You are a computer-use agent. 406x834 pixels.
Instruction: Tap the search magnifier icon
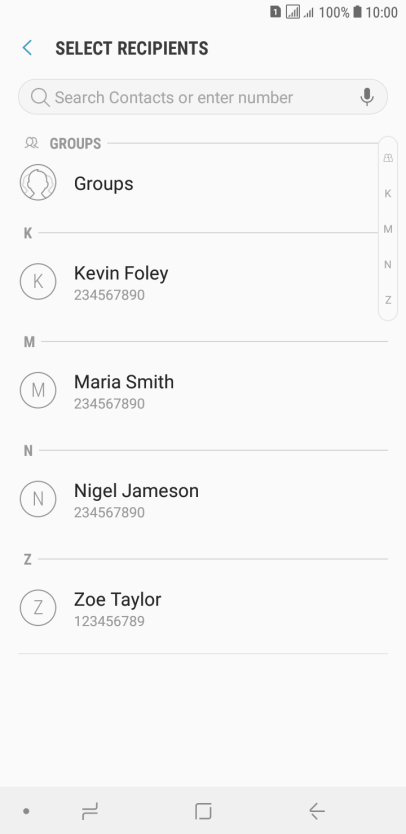coord(40,97)
